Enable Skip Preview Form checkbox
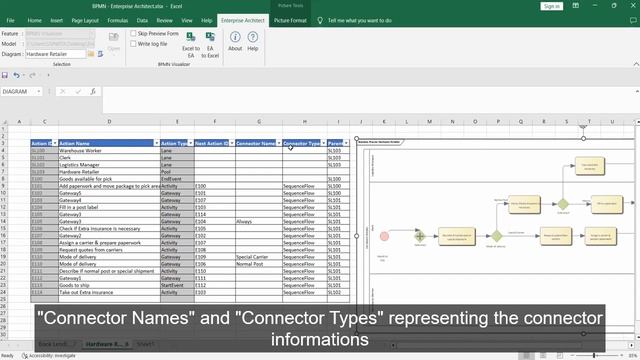 click(x=133, y=33)
